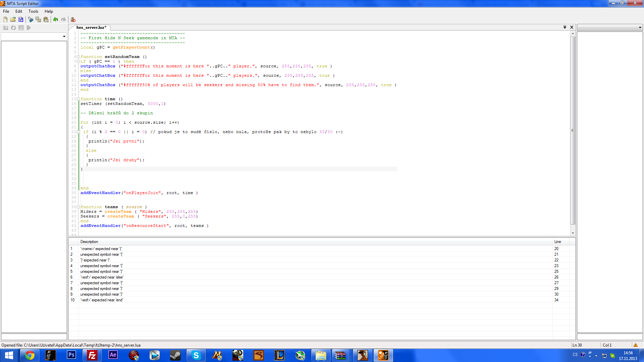The image size is (644, 362).
Task: Click the Description column header
Action: click(89, 242)
